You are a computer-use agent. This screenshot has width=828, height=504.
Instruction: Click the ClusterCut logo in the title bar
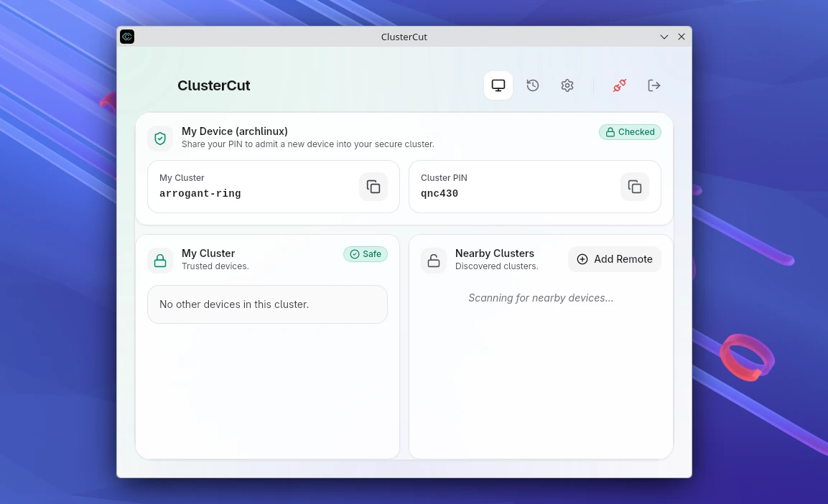[127, 37]
